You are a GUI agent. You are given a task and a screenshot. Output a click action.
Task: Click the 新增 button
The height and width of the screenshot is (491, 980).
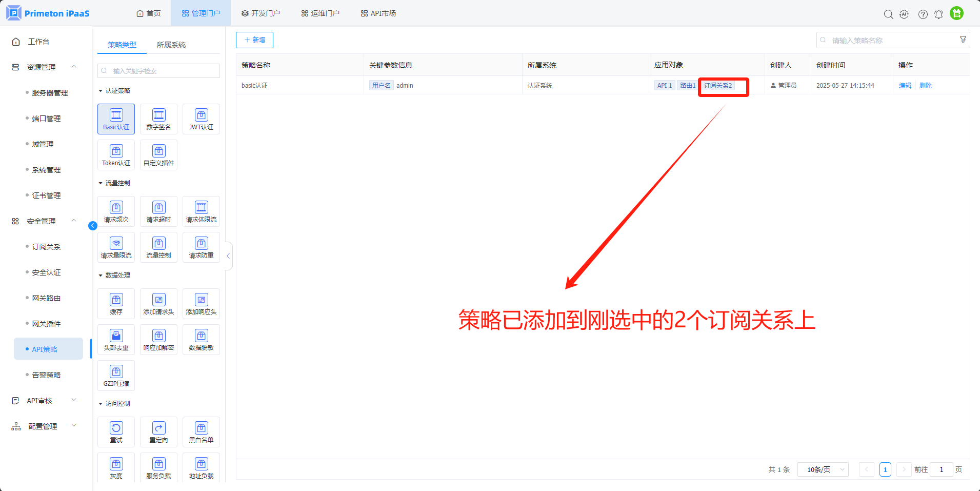254,40
